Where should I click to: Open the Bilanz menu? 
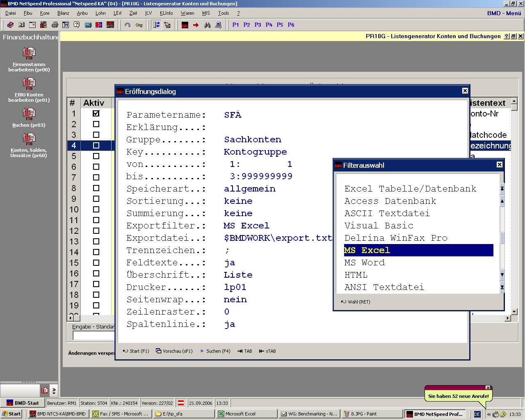(x=63, y=13)
